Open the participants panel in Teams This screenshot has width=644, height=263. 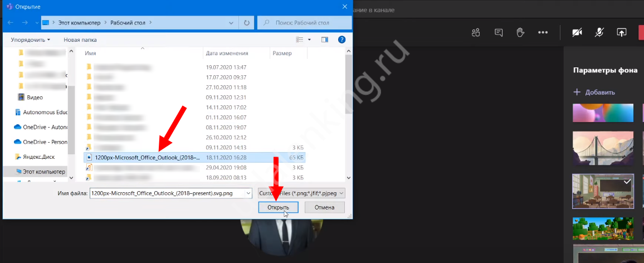coord(475,32)
